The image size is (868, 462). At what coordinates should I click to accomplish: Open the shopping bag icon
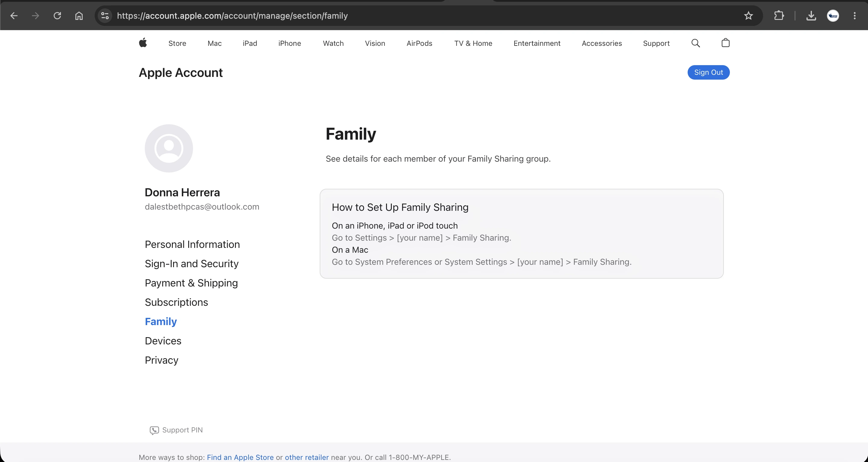(x=725, y=43)
